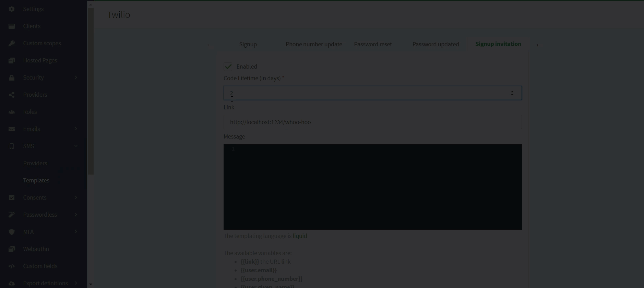644x288 pixels.
Task: Switch to the Signup tab
Action: tap(248, 44)
